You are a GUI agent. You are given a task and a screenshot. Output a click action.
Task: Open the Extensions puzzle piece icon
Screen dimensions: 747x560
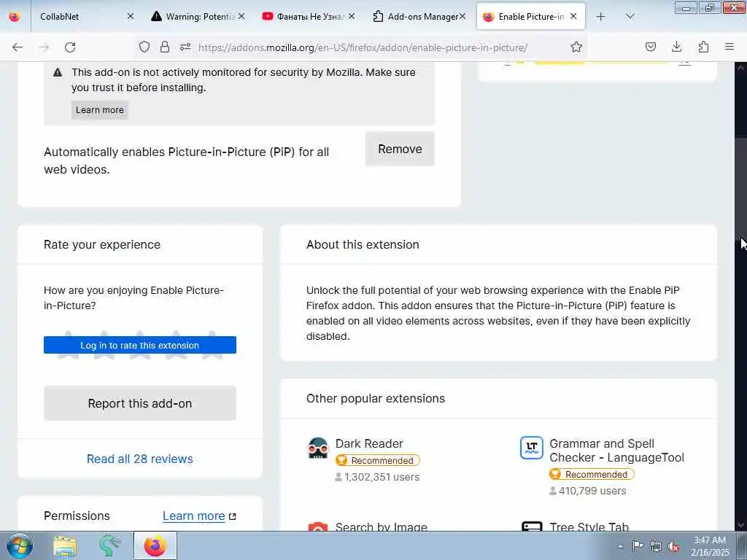click(703, 47)
